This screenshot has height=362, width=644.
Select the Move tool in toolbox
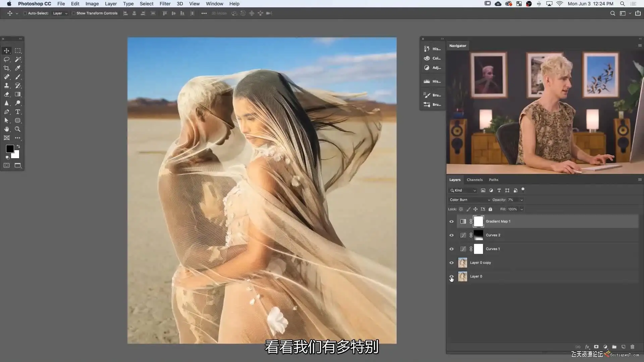pos(6,51)
